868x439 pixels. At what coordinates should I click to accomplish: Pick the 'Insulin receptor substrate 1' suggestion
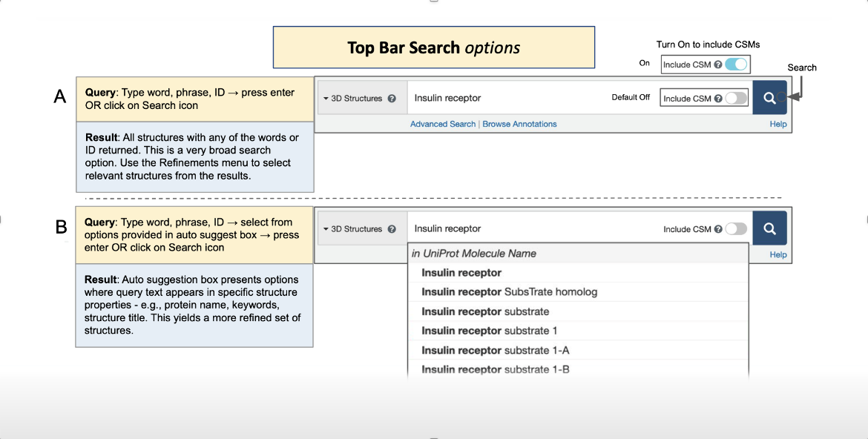pos(489,331)
